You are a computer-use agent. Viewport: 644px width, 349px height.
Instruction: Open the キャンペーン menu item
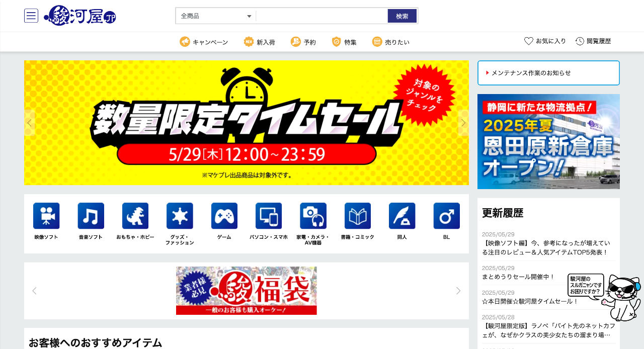click(x=204, y=42)
